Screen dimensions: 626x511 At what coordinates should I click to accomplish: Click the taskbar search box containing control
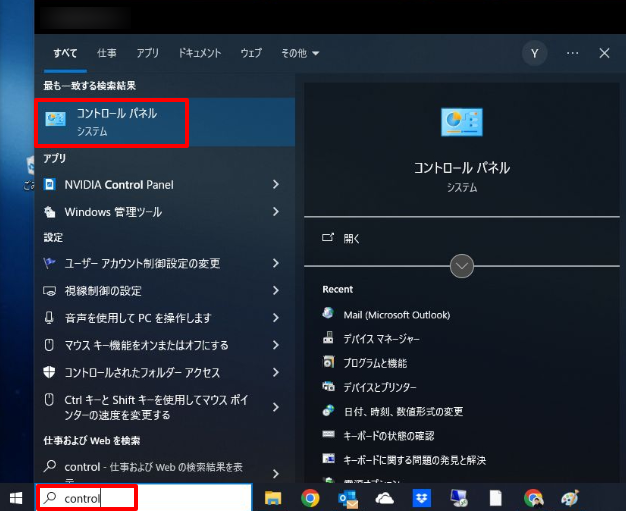pyautogui.click(x=144, y=497)
